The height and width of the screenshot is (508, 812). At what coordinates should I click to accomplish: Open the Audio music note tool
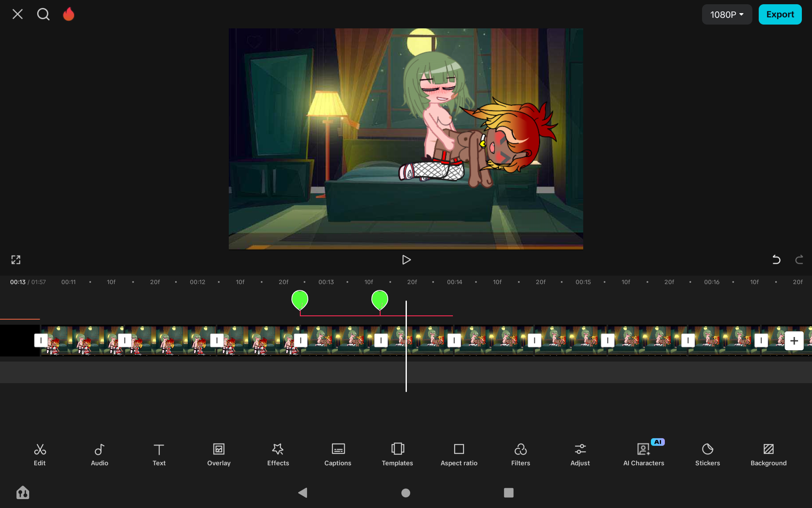[x=99, y=454]
